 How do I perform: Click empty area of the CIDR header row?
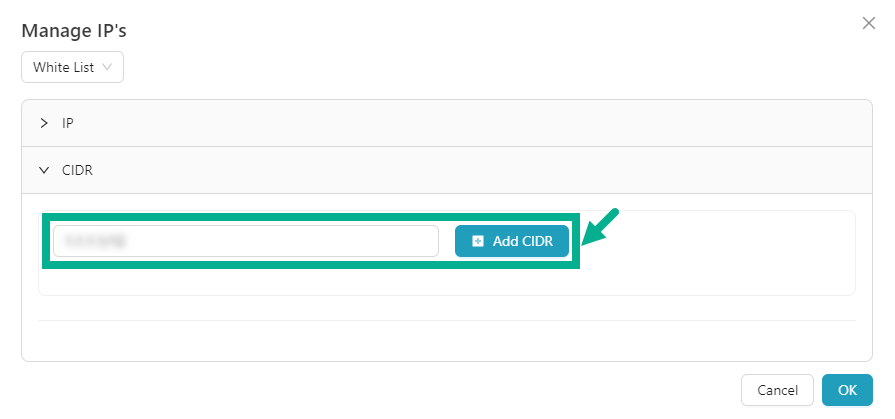click(x=450, y=170)
